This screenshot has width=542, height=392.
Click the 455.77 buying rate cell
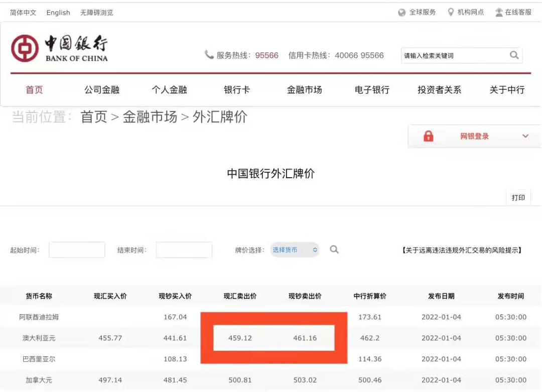[110, 338]
